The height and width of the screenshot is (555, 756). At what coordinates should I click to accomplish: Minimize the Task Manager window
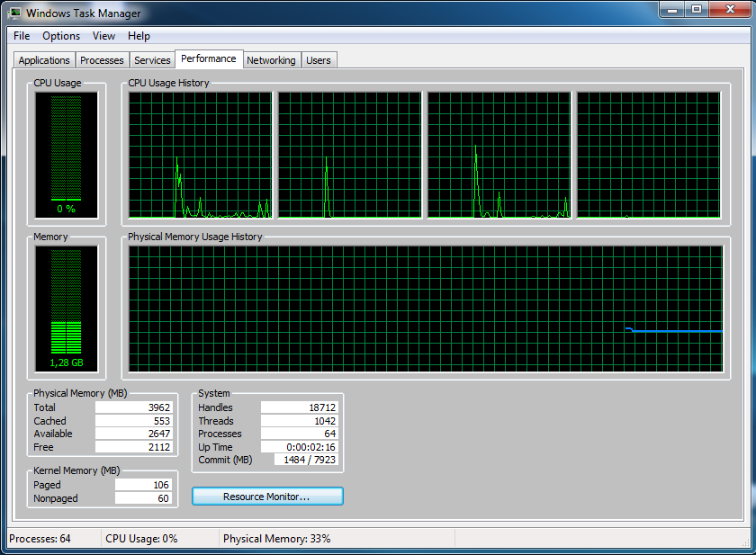tap(672, 9)
